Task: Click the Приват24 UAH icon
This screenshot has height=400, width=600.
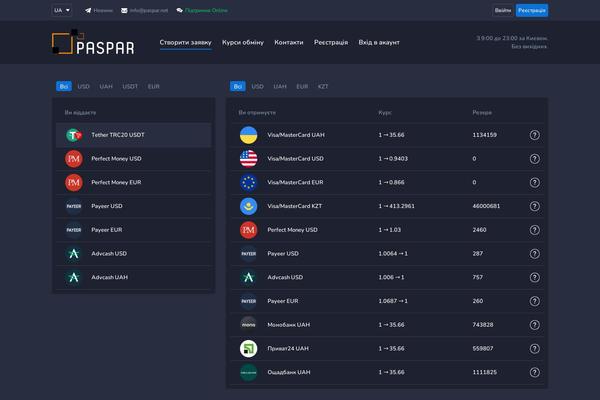Action: pos(248,349)
